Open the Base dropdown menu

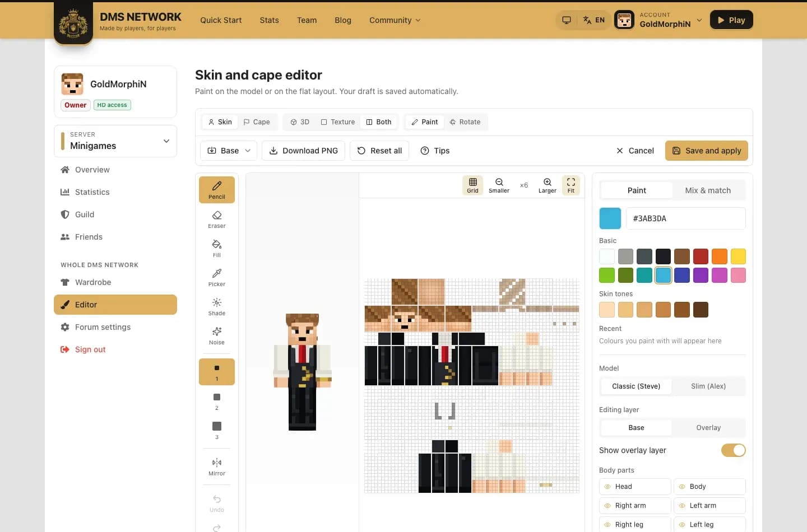coord(229,151)
